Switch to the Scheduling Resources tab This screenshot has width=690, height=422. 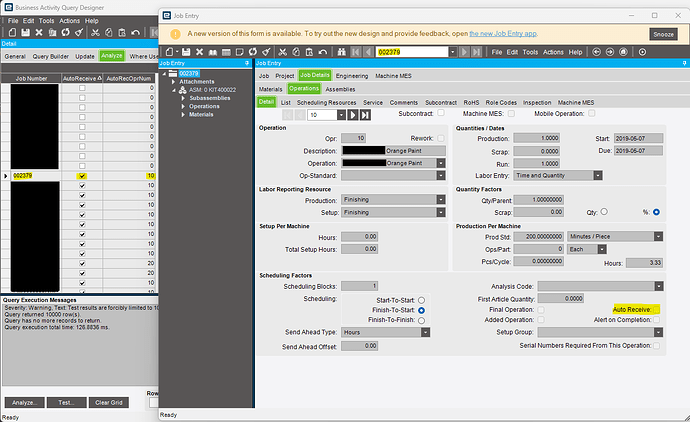[x=327, y=103]
